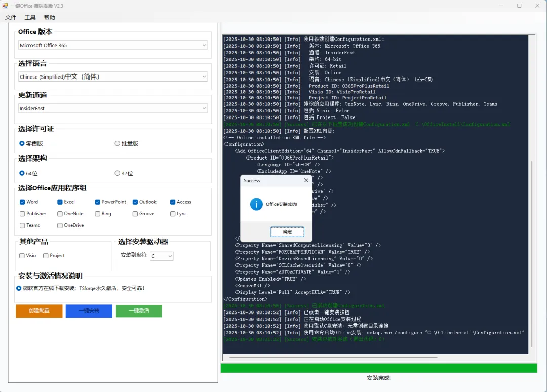Enable the Teams checkbox

pos(22,226)
